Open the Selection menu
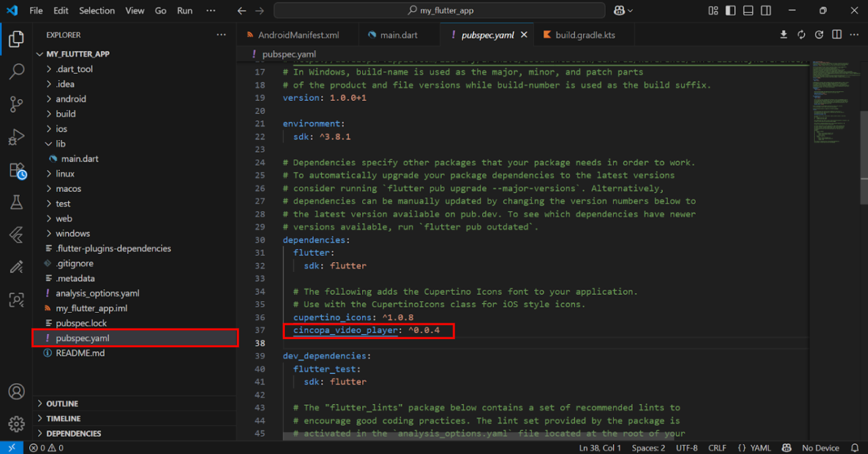This screenshot has width=868, height=454. (97, 11)
